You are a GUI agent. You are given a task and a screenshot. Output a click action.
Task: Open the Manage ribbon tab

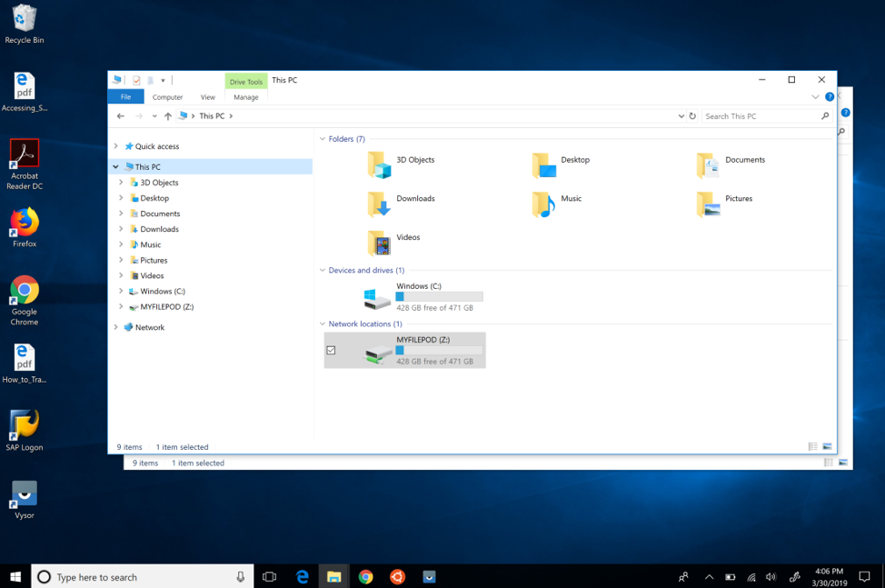click(246, 97)
